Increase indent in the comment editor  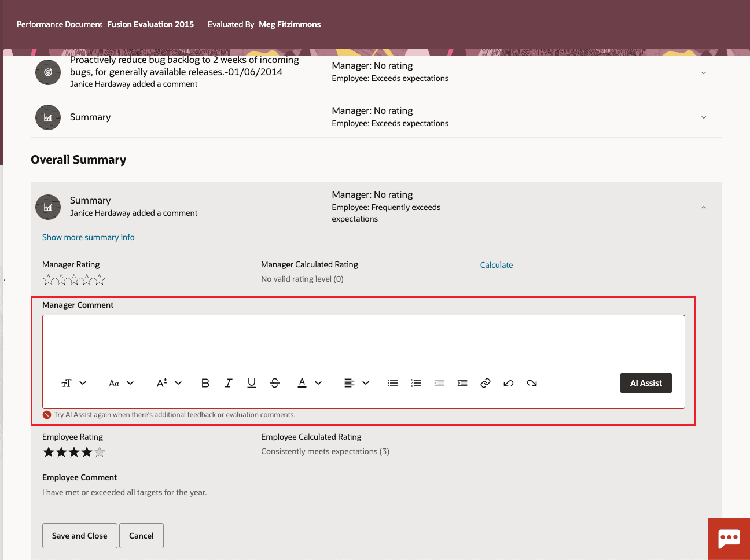[x=462, y=383]
